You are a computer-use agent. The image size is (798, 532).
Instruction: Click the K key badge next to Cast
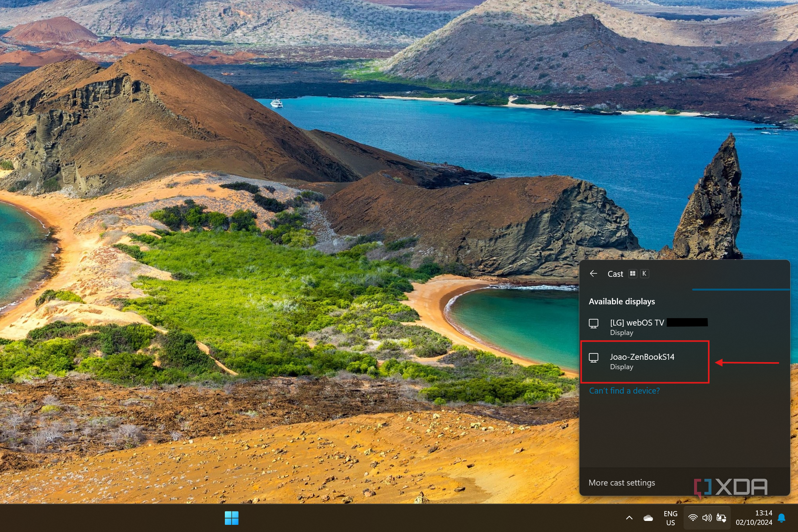(x=644, y=274)
